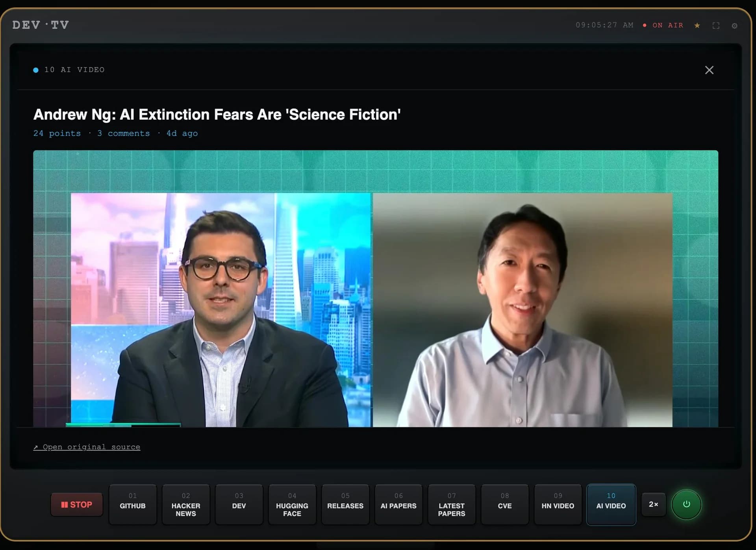
Task: Toggle the 2× speed button
Action: click(x=654, y=504)
